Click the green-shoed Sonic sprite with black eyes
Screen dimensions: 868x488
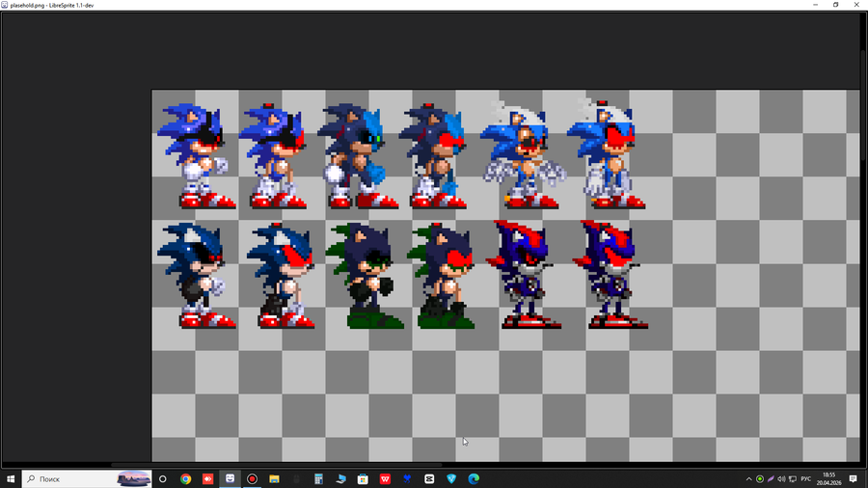click(x=365, y=275)
